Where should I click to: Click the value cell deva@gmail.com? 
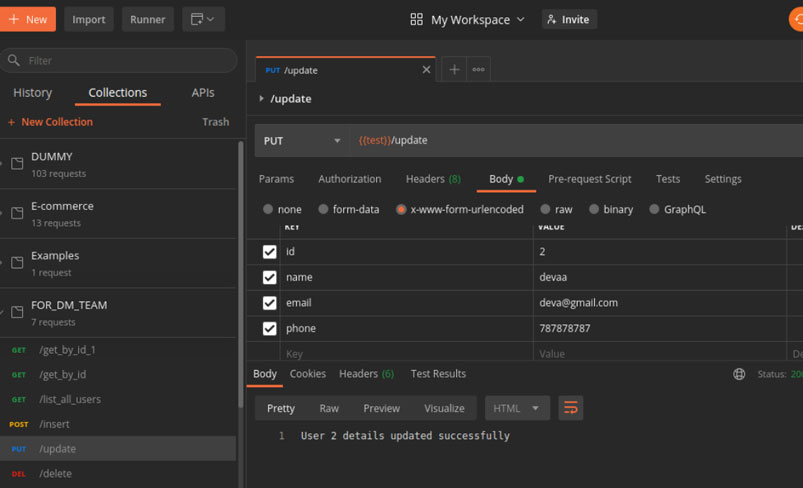(x=660, y=303)
